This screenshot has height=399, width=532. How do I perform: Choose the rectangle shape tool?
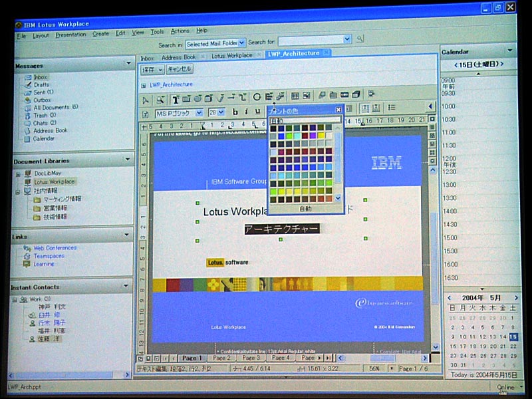click(x=186, y=99)
